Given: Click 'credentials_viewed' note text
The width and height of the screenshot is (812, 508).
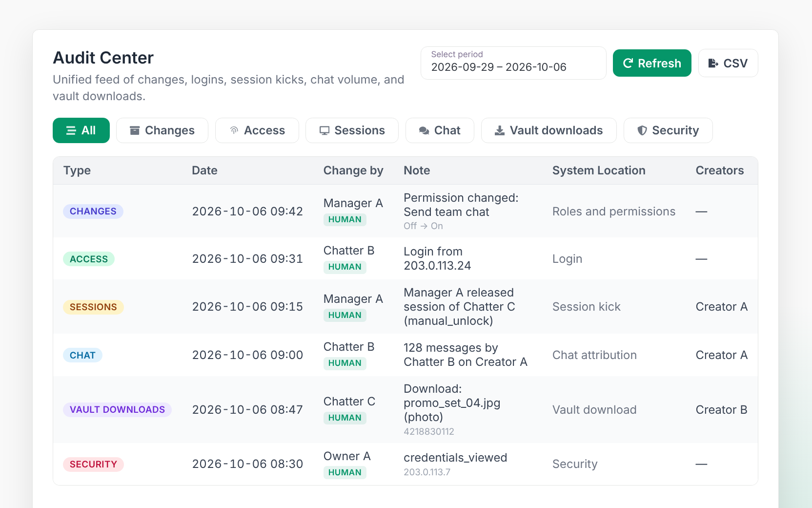Looking at the screenshot, I should tap(455, 458).
